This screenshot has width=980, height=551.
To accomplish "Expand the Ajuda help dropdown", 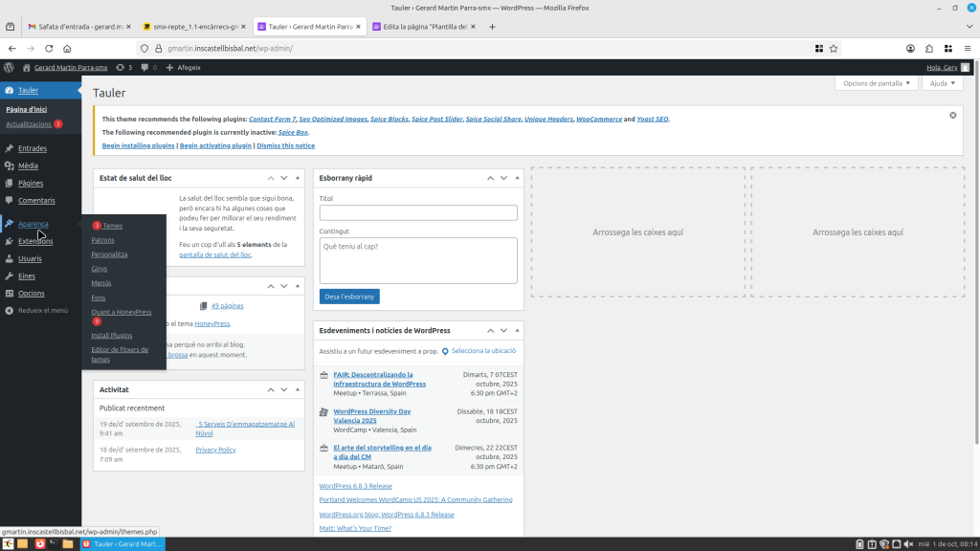I will (943, 83).
